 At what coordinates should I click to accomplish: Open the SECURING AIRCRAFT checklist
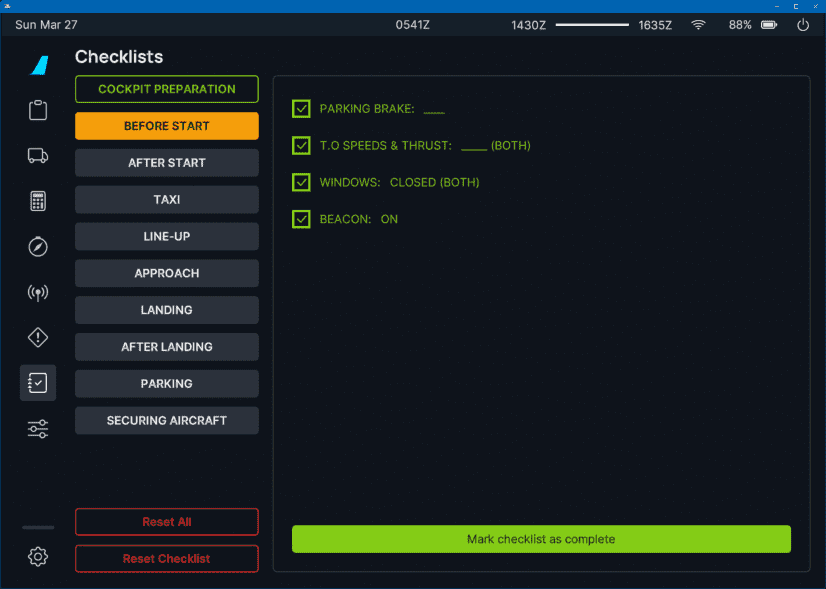tap(167, 421)
